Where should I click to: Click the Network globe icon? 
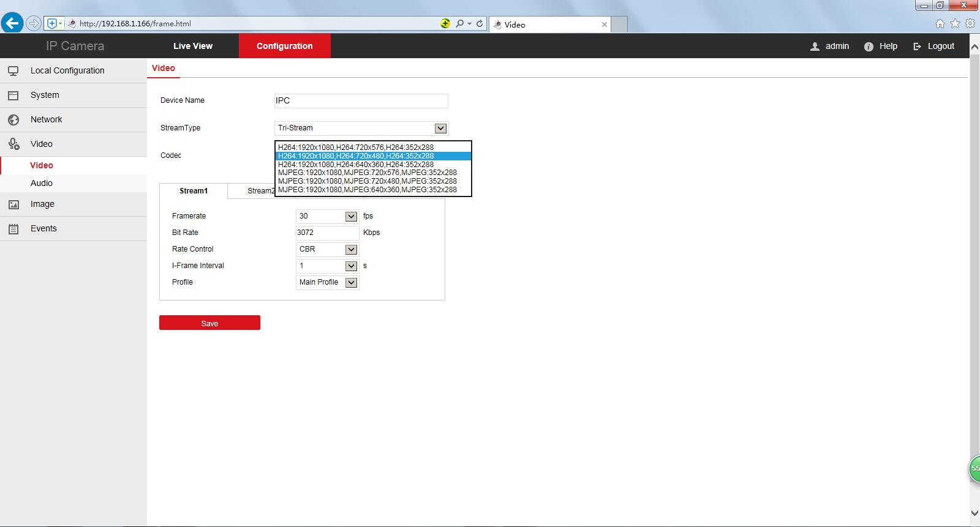click(x=13, y=120)
